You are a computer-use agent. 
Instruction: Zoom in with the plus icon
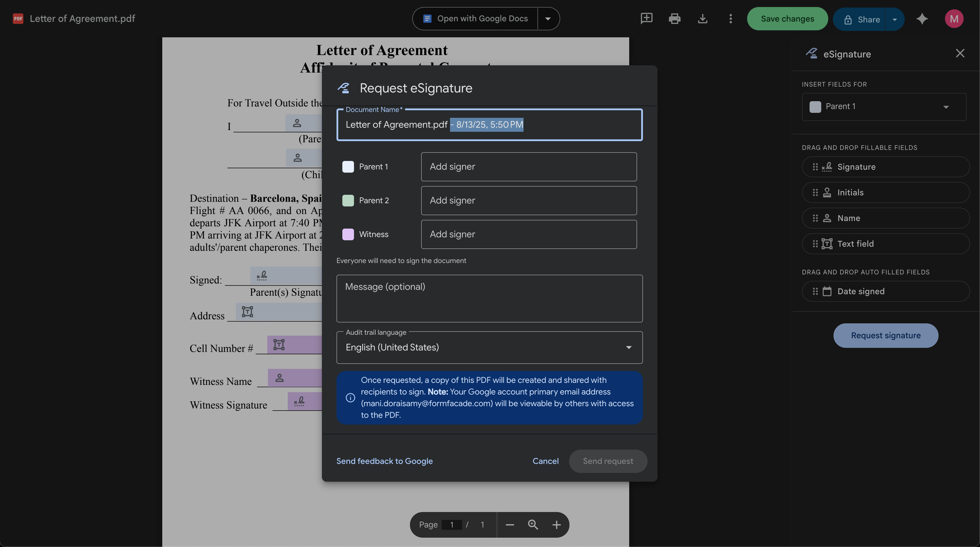[x=556, y=525]
